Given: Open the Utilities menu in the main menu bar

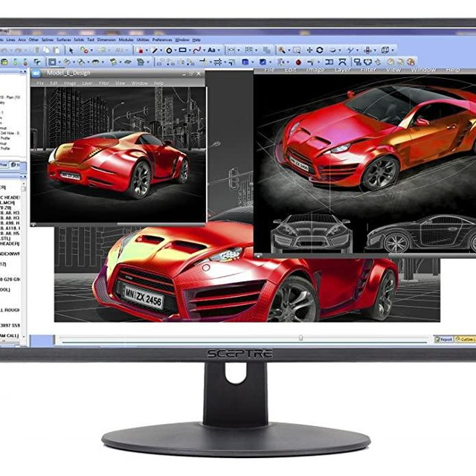Looking at the screenshot, I should coord(143,39).
